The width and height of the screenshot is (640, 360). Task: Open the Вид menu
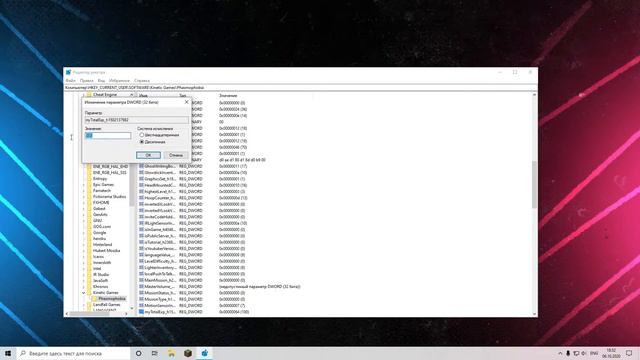click(x=101, y=81)
